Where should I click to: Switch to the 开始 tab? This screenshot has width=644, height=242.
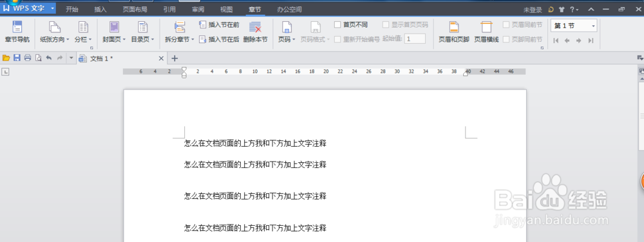(x=72, y=10)
